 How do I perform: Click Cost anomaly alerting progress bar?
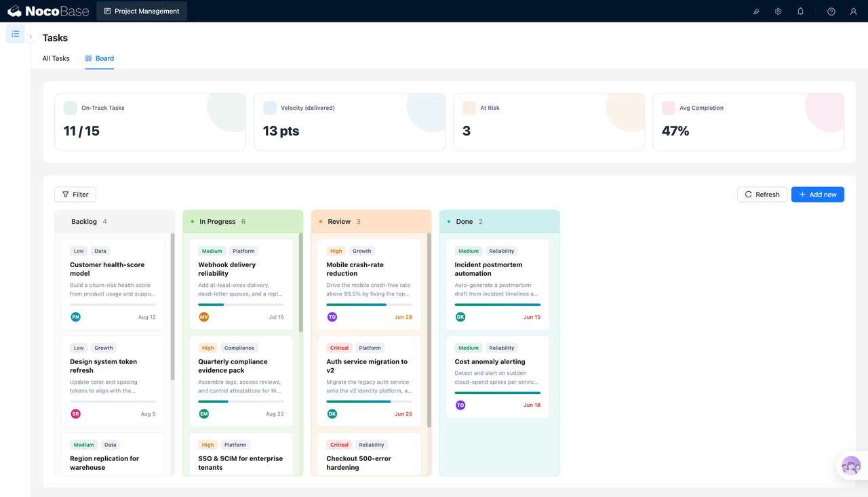497,393
